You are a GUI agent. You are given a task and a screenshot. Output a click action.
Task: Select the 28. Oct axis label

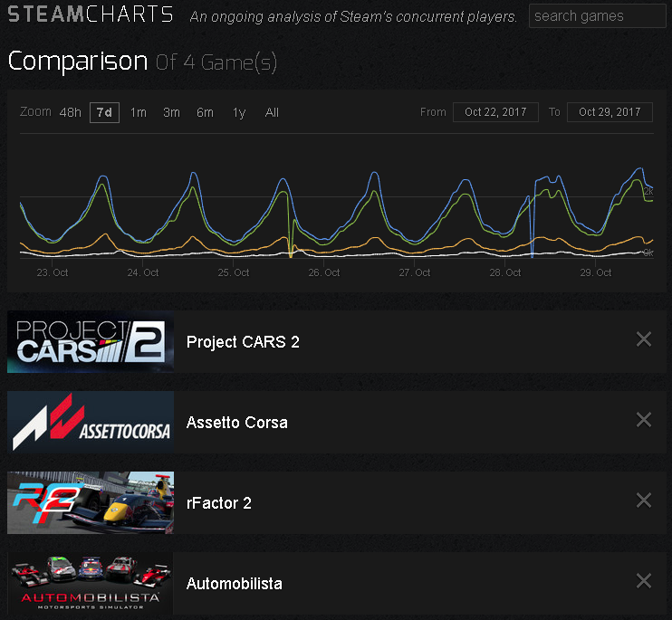505,272
